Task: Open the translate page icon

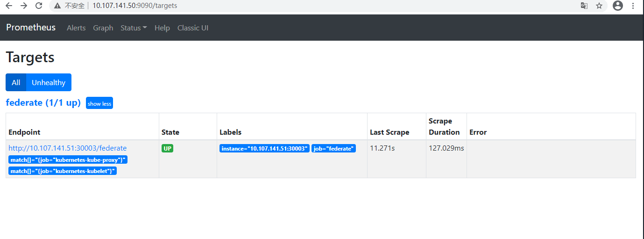Action: click(584, 6)
